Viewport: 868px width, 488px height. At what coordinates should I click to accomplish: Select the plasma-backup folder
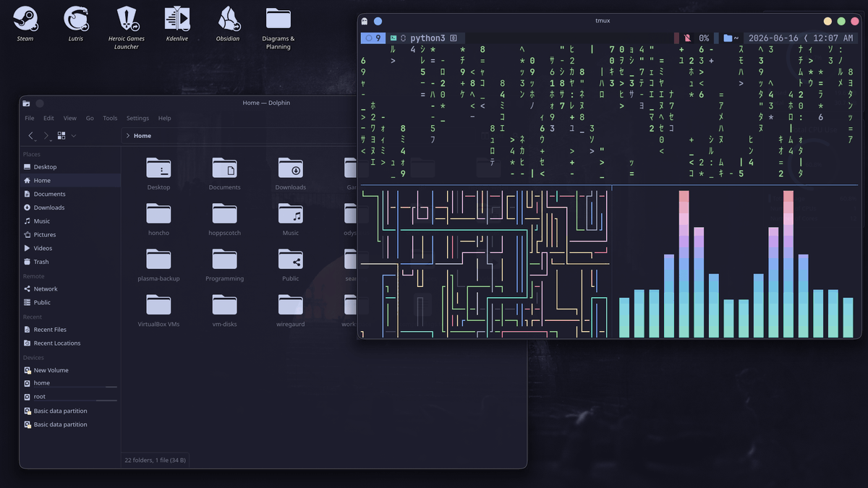158,265
